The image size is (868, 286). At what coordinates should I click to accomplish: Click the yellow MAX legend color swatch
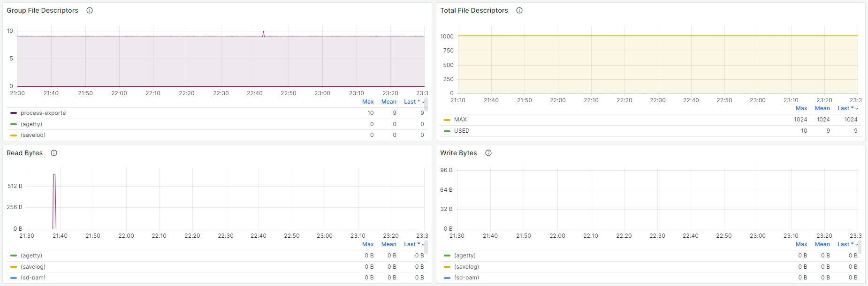click(447, 120)
